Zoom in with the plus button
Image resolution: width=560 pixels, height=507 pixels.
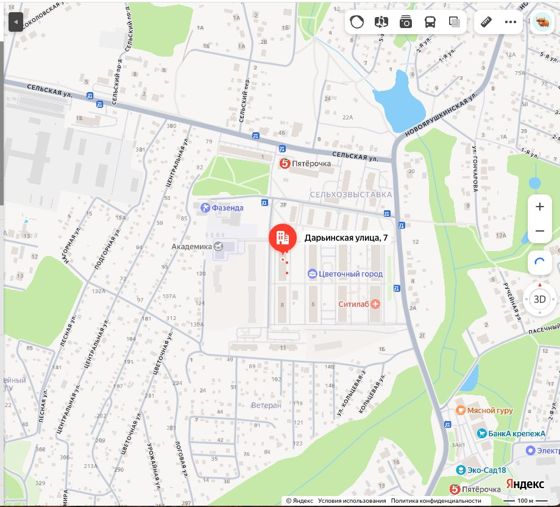pyautogui.click(x=540, y=207)
